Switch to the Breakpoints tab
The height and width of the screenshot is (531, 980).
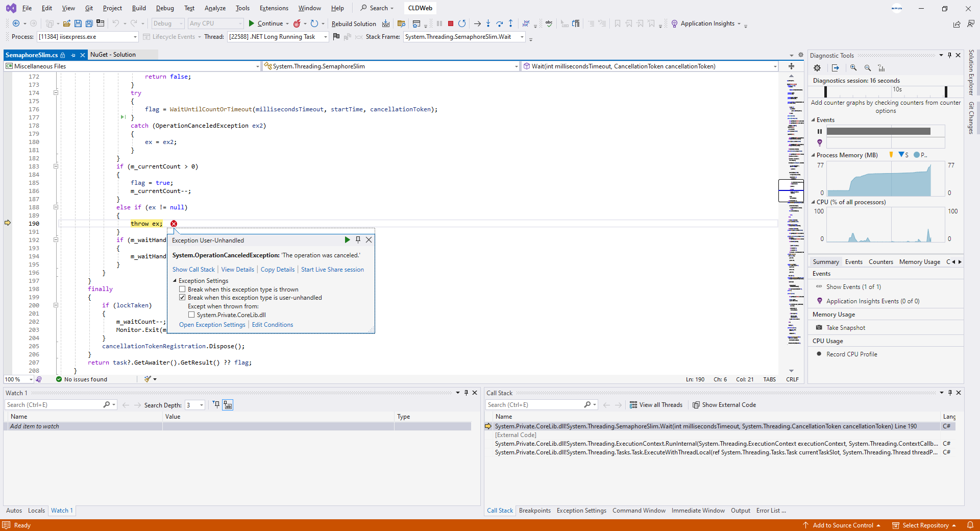[535, 511]
